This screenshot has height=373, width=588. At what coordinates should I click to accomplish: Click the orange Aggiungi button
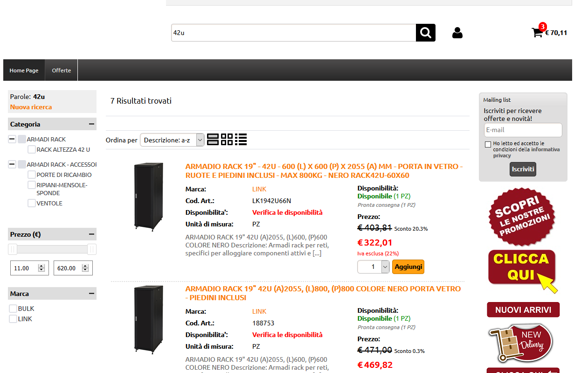pos(408,267)
